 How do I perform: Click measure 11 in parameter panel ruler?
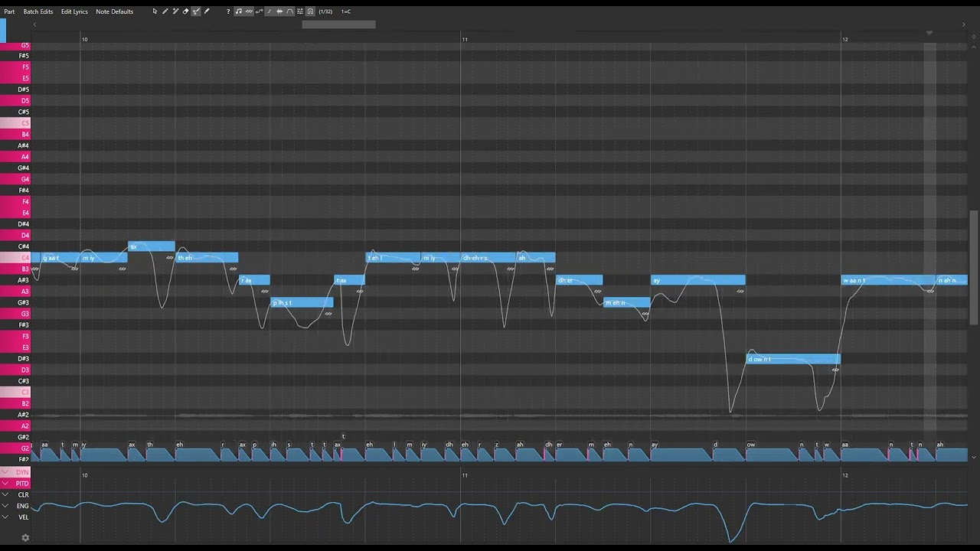(465, 475)
